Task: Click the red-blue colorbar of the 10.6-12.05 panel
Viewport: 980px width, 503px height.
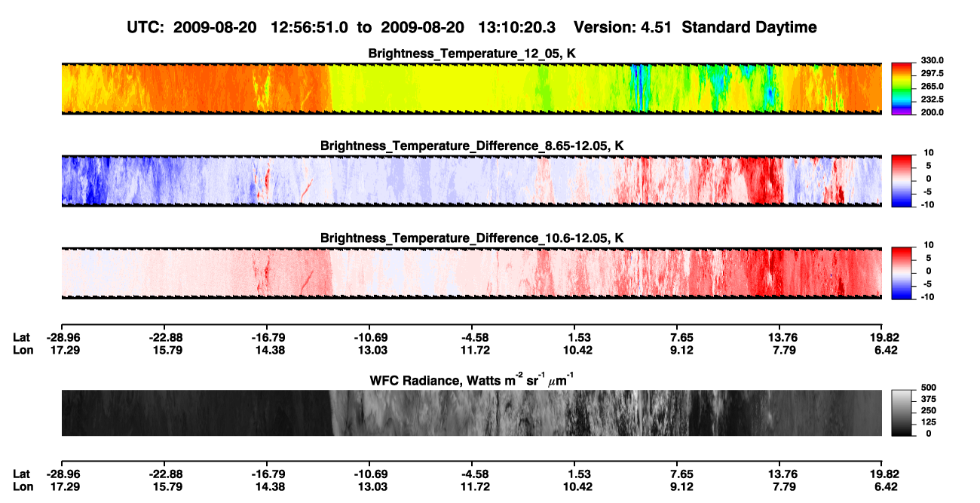Action: pos(902,273)
